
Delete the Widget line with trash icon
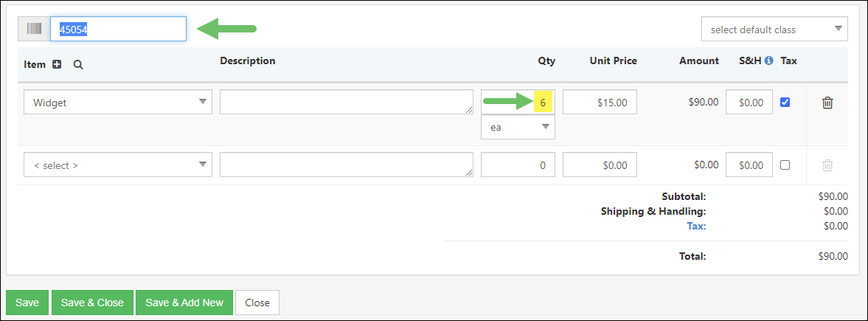(x=827, y=103)
